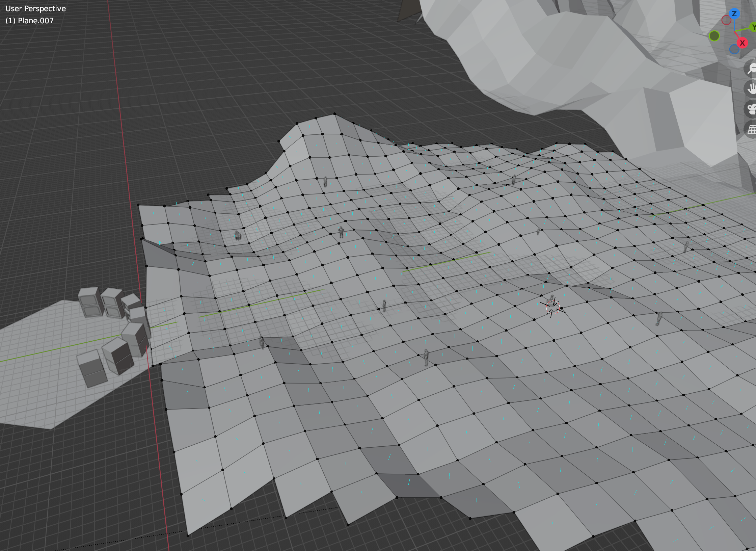
Task: Click the 3D cursor crosshair on terrain
Action: tap(553, 308)
